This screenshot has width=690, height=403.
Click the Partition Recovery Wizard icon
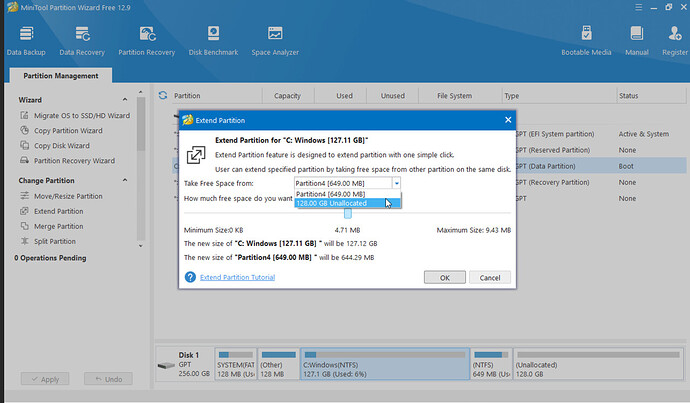click(x=24, y=160)
